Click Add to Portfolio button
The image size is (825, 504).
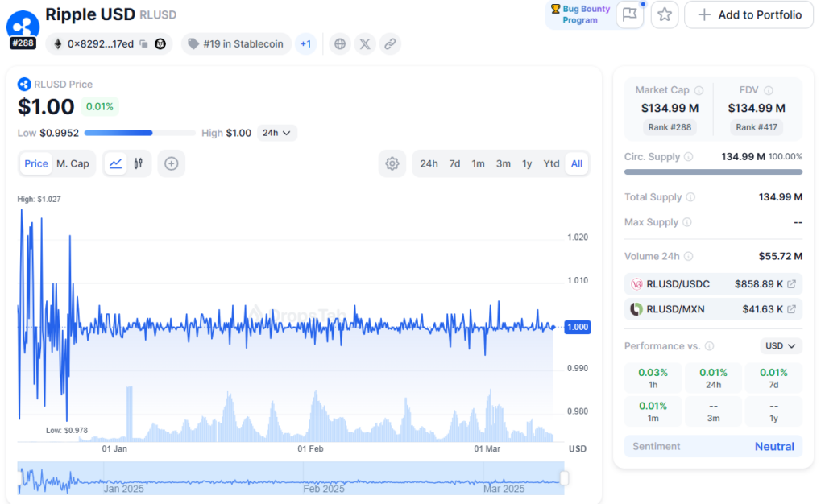[x=748, y=14]
